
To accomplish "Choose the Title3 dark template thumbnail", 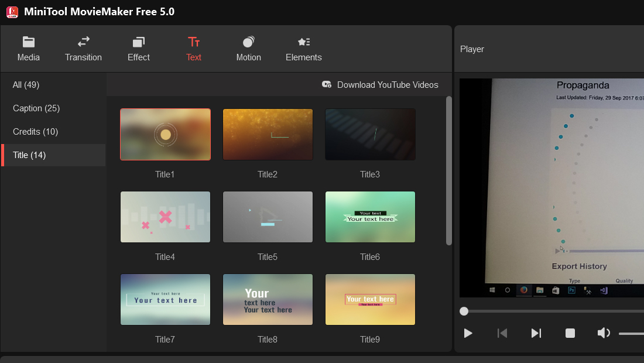I will (x=370, y=134).
